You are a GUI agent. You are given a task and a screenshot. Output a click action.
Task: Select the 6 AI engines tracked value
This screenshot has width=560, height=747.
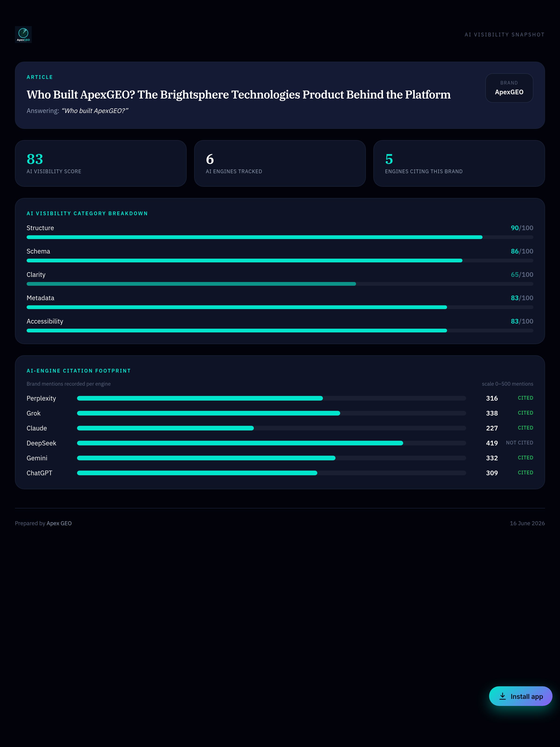(210, 159)
